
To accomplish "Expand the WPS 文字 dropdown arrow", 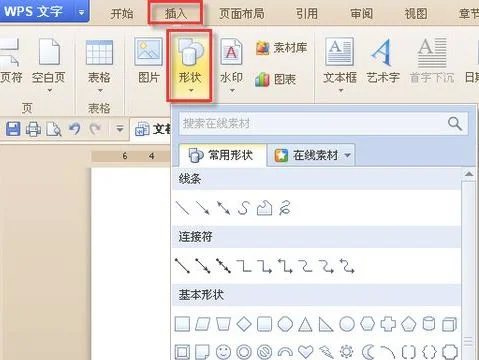I will (82, 12).
